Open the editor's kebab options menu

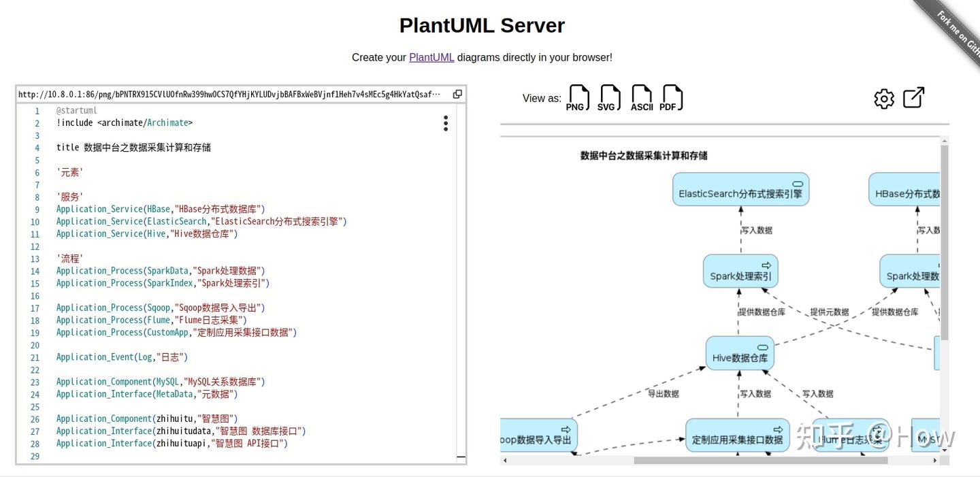coord(445,123)
